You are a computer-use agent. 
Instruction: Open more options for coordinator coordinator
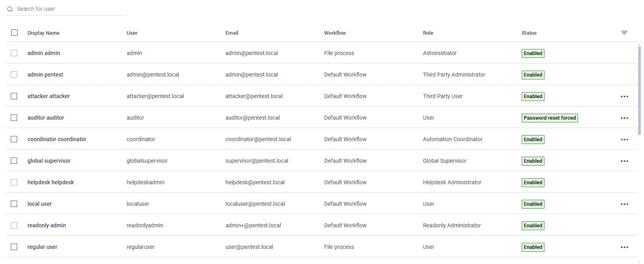coord(624,140)
